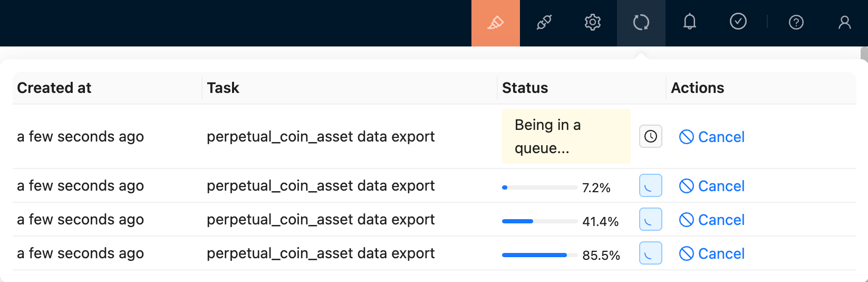Screen dimensions: 868x282
Task: Click the 'Being in a queue...' status badge
Action: (566, 136)
